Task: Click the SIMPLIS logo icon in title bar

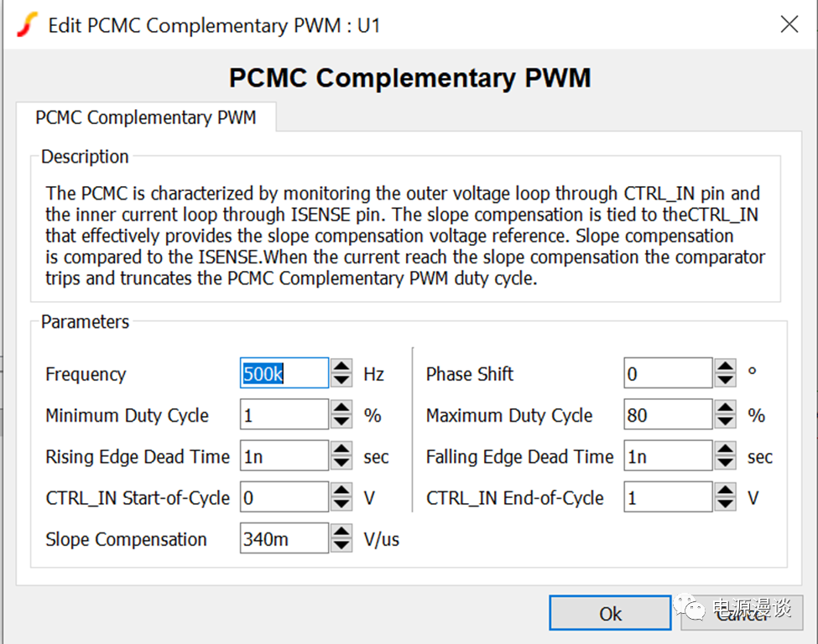Action: [27, 24]
